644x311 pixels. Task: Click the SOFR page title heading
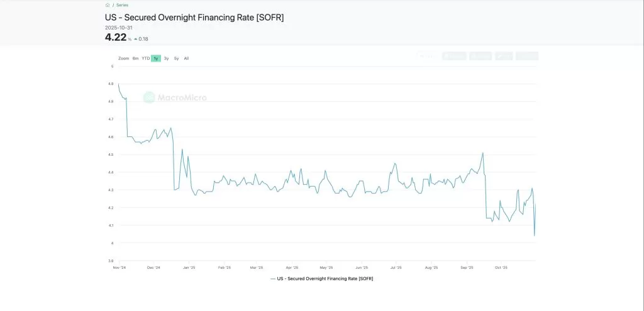click(194, 18)
